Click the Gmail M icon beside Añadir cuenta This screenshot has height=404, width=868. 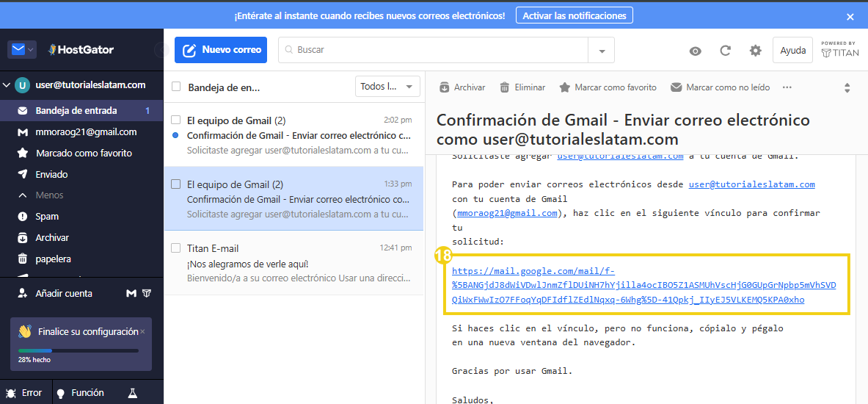click(131, 293)
